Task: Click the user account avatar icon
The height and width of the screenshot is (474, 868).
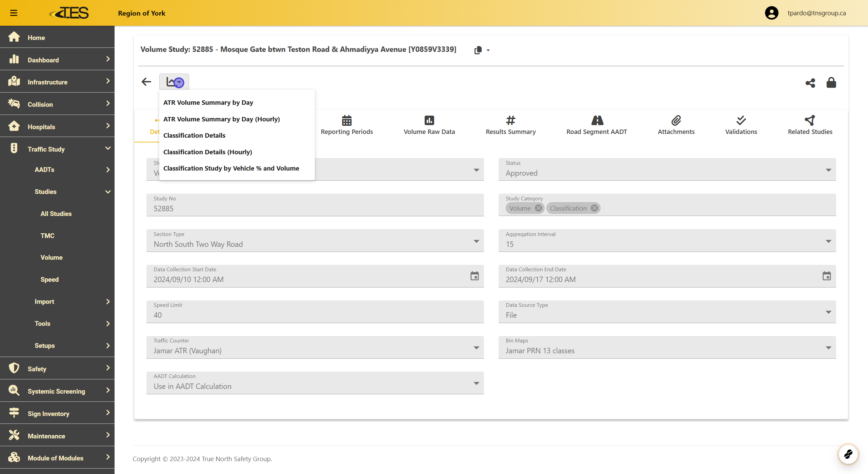Action: (x=771, y=13)
